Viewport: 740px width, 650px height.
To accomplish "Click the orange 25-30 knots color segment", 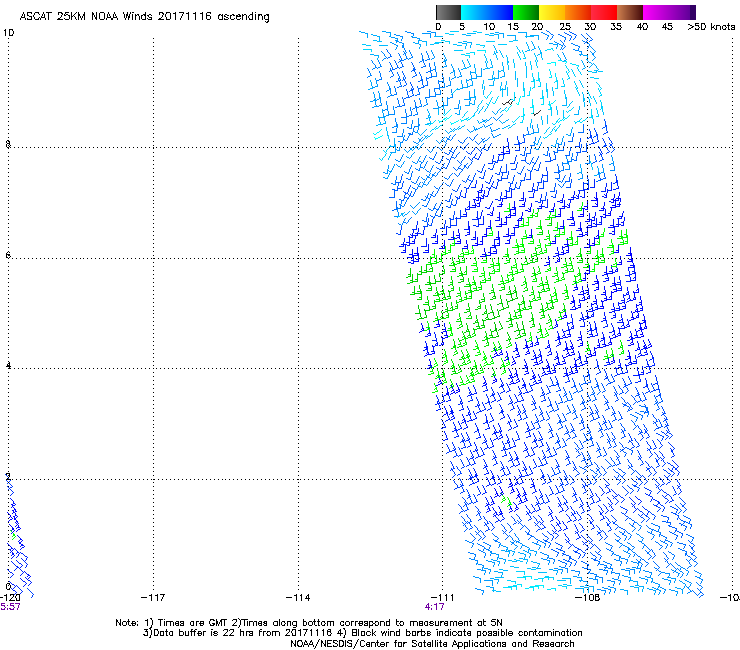I will click(577, 12).
